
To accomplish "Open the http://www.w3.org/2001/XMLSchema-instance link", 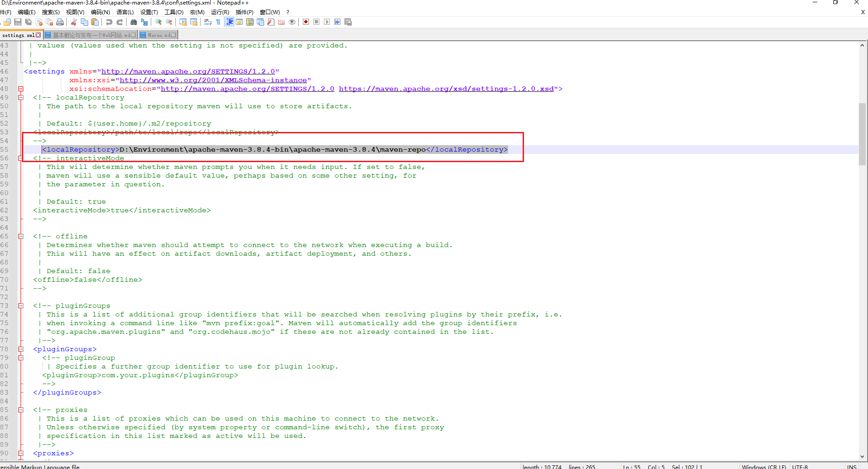I will 213,80.
